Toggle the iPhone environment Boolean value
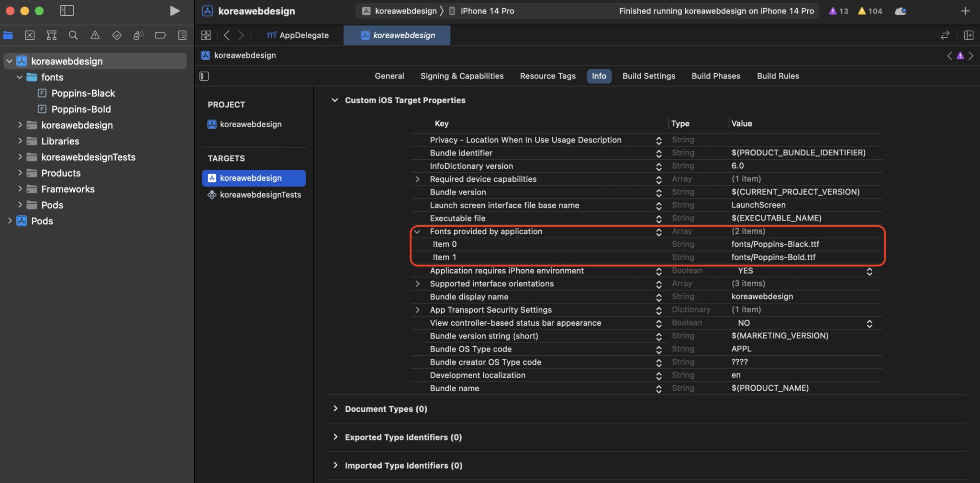This screenshot has width=980, height=483. tap(869, 271)
